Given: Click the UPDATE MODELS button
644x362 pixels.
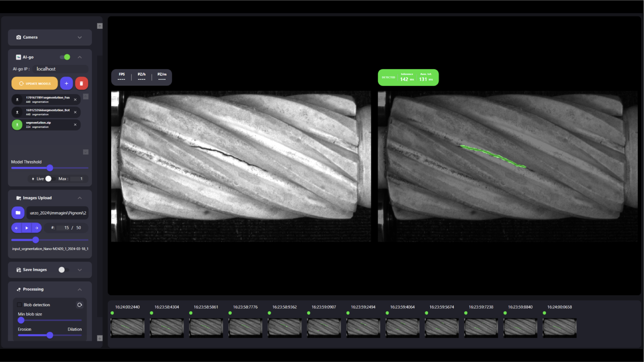Looking at the screenshot, I should [35, 83].
